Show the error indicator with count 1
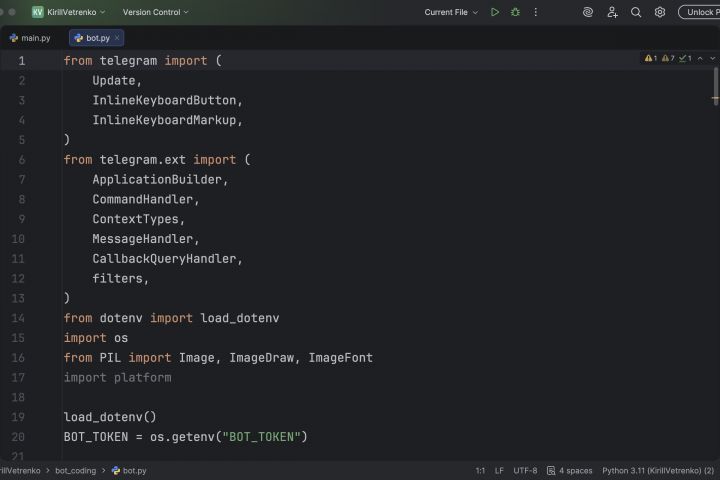720x480 pixels. pyautogui.click(x=651, y=58)
